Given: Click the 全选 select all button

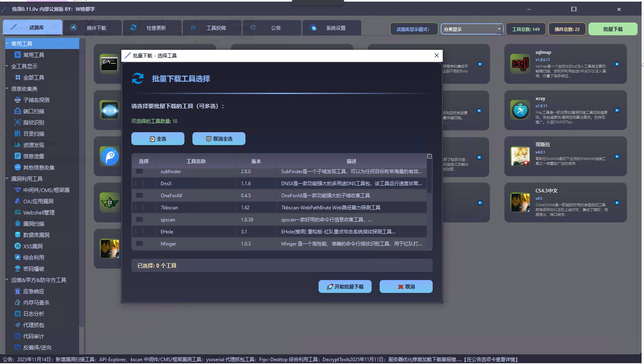Looking at the screenshot, I should pos(157,138).
